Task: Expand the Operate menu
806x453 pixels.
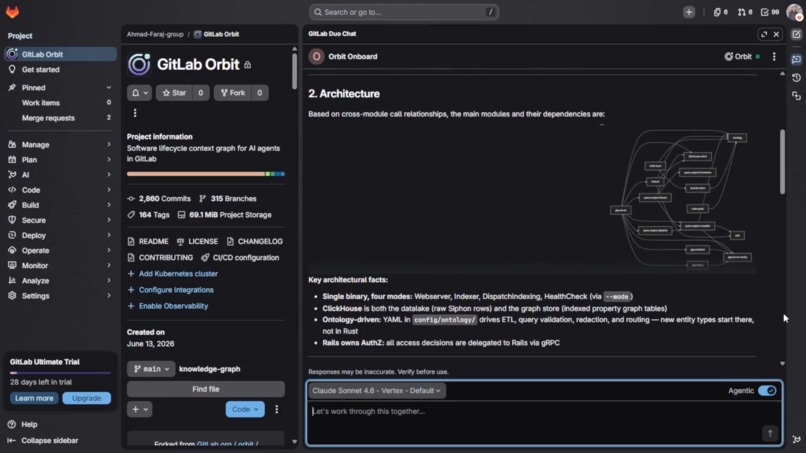Action: tap(61, 250)
